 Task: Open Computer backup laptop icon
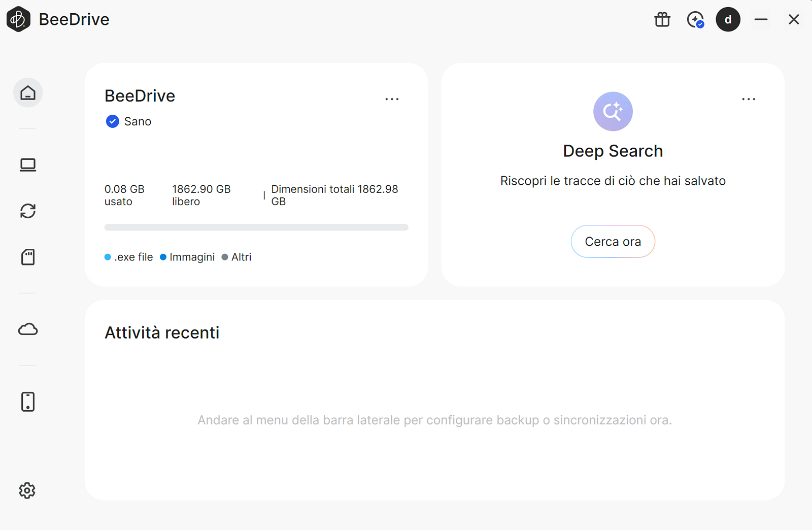click(x=28, y=165)
